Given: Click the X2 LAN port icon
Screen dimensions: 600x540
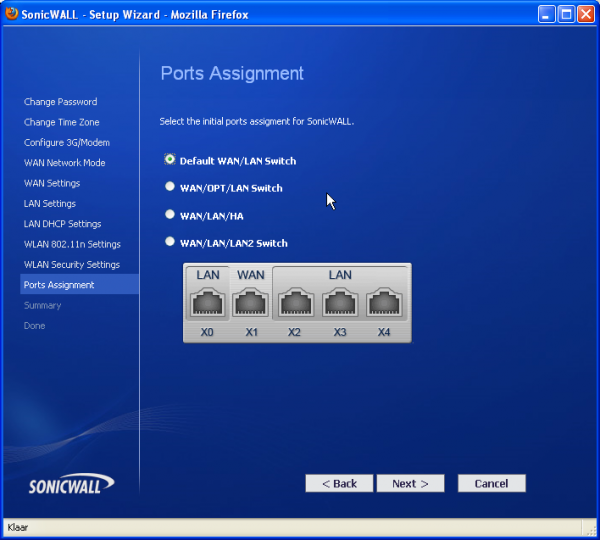Looking at the screenshot, I should click(x=296, y=302).
